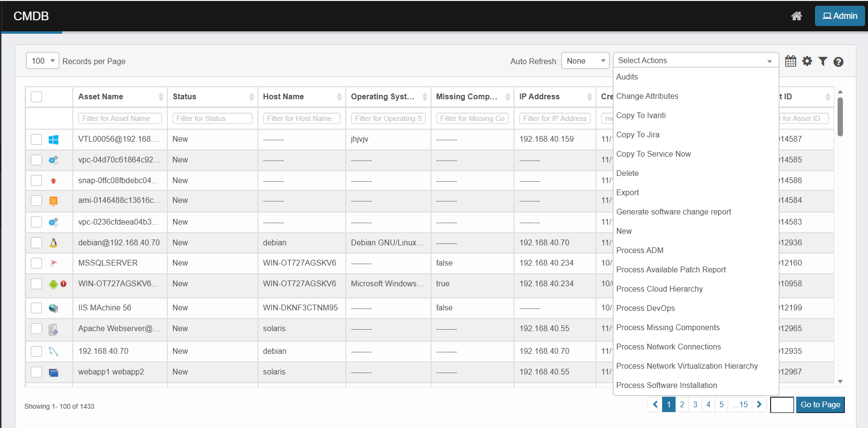868x428 pixels.
Task: Open settings gear icon in toolbar
Action: (807, 61)
